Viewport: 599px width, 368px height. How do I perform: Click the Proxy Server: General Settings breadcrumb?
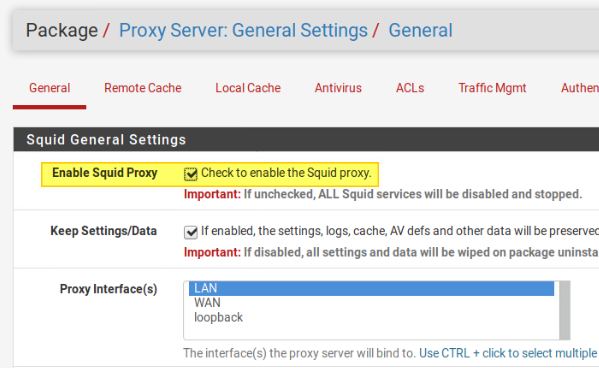point(243,31)
